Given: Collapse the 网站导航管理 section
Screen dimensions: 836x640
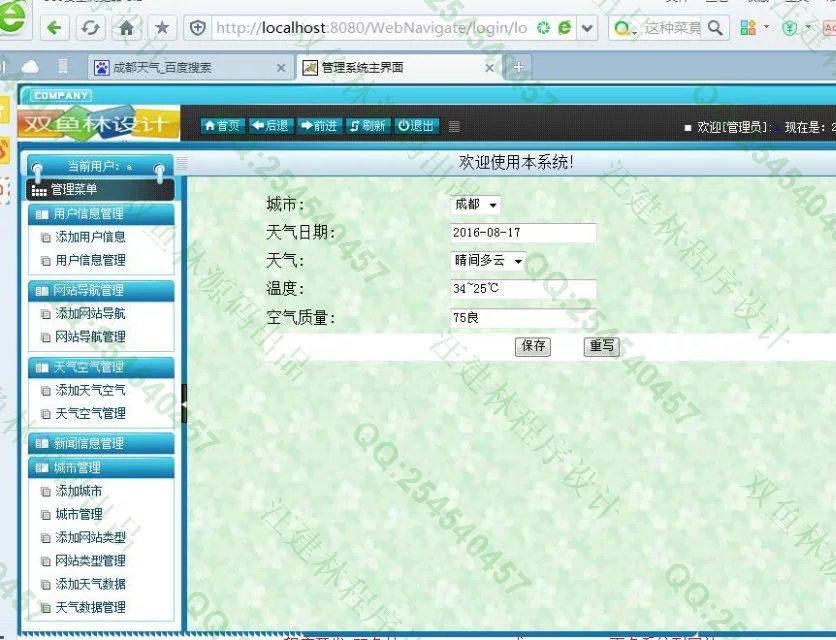Looking at the screenshot, I should tap(101, 291).
